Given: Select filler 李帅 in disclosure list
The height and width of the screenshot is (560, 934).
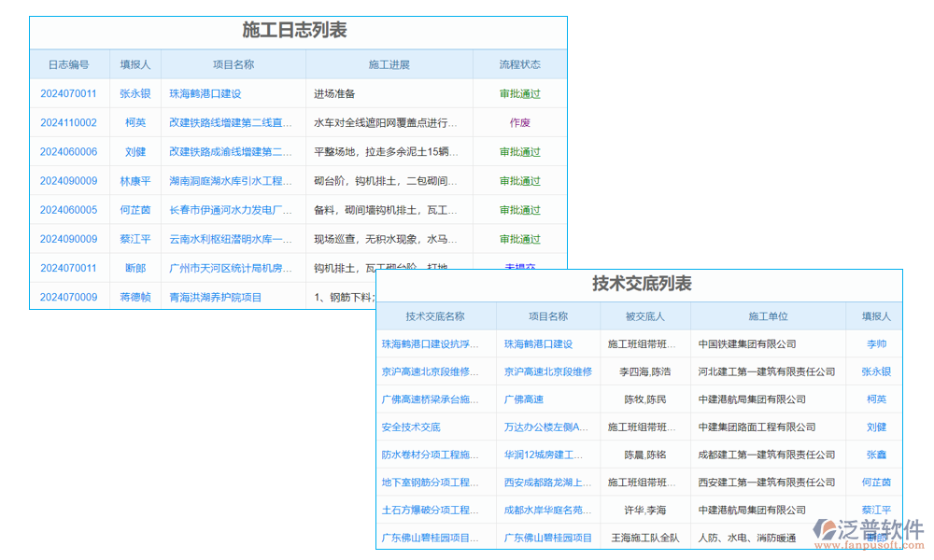Looking at the screenshot, I should pyautogui.click(x=874, y=343).
